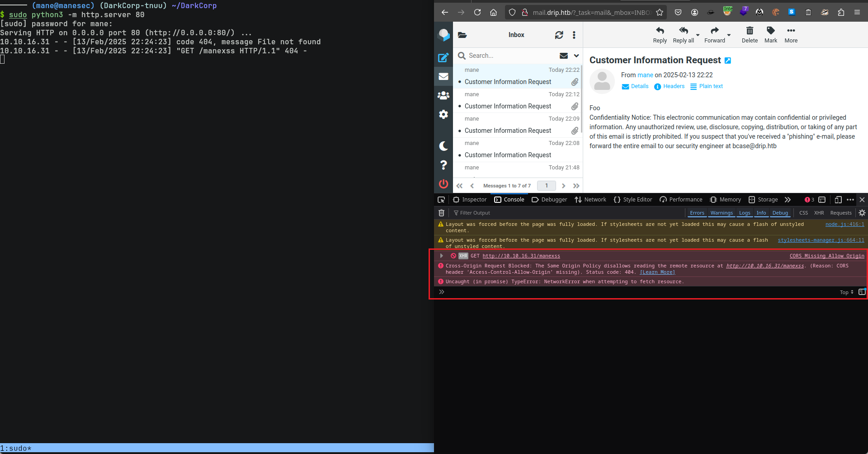Toggle the Warnings console filter

point(721,213)
